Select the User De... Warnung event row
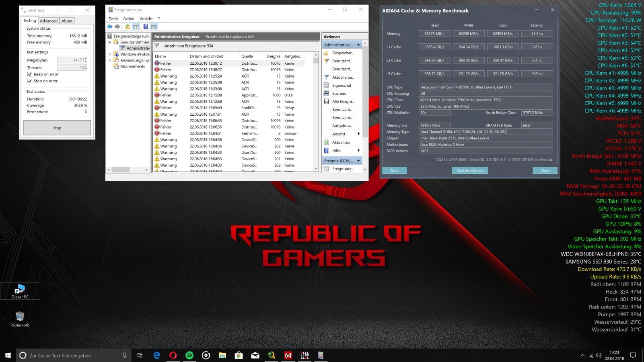 click(228, 152)
